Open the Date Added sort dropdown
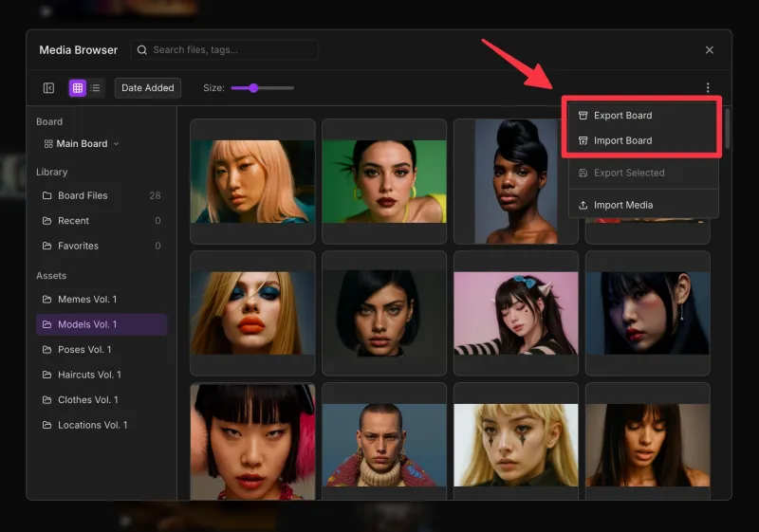The height and width of the screenshot is (532, 759). coord(147,88)
